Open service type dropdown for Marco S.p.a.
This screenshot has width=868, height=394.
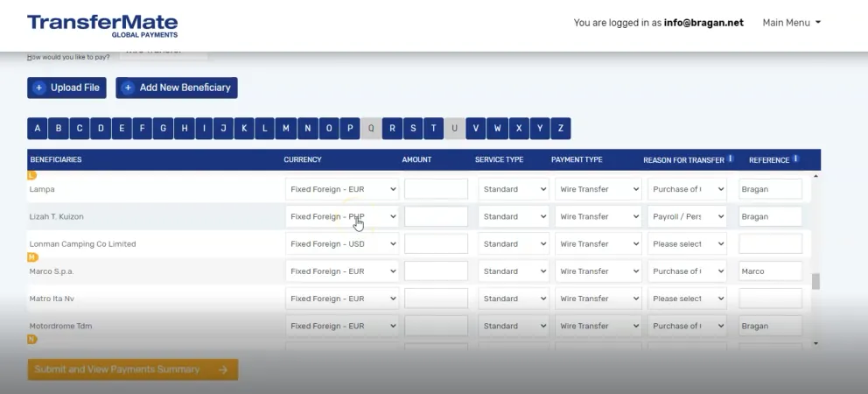pos(514,271)
